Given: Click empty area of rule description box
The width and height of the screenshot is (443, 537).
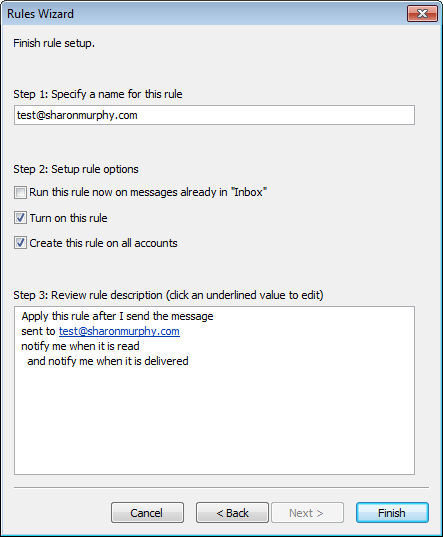Looking at the screenshot, I should pos(214,421).
